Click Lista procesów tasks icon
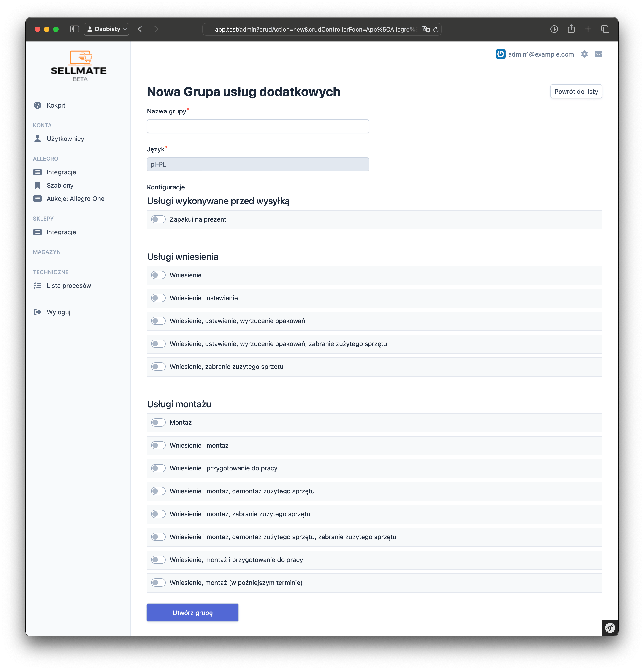This screenshot has height=670, width=644. point(38,286)
